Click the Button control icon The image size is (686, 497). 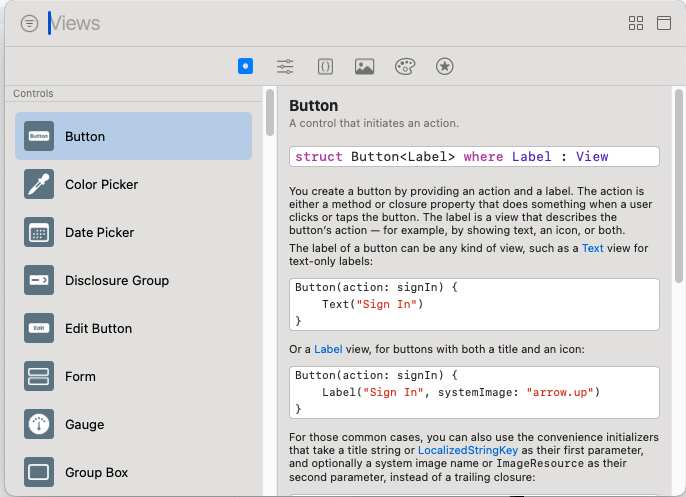[39, 136]
